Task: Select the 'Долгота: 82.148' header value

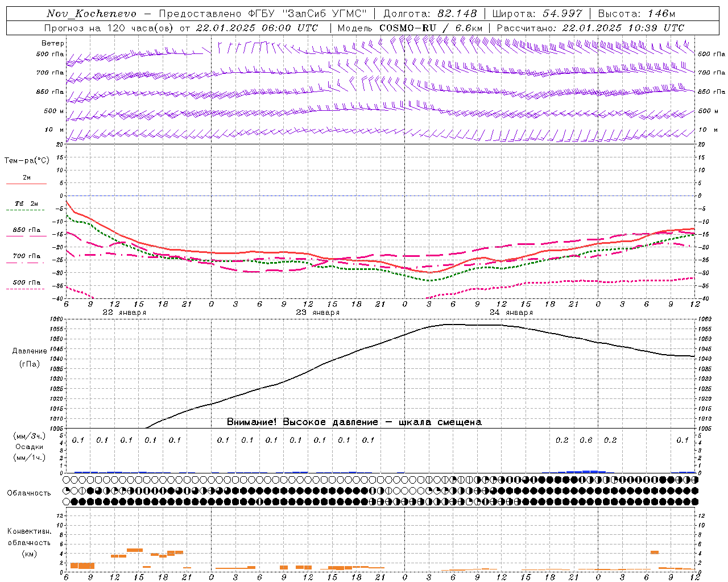Action: (430, 14)
